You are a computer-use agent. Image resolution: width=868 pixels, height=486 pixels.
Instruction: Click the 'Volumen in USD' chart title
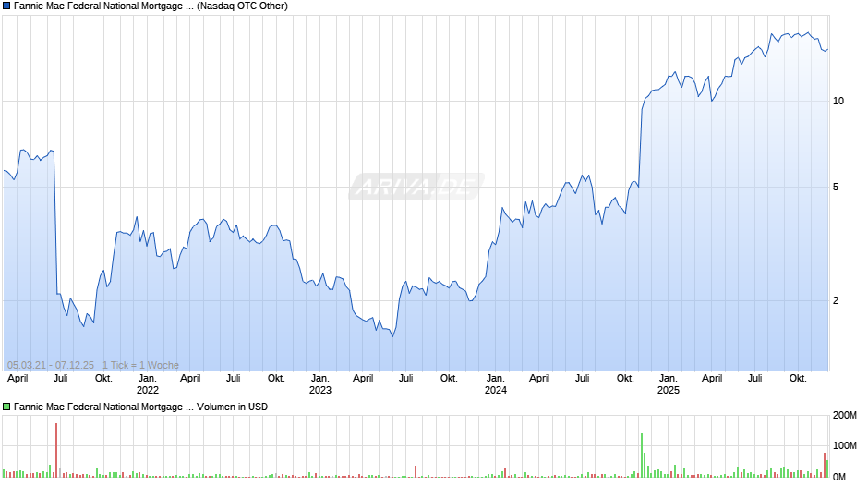click(x=140, y=407)
